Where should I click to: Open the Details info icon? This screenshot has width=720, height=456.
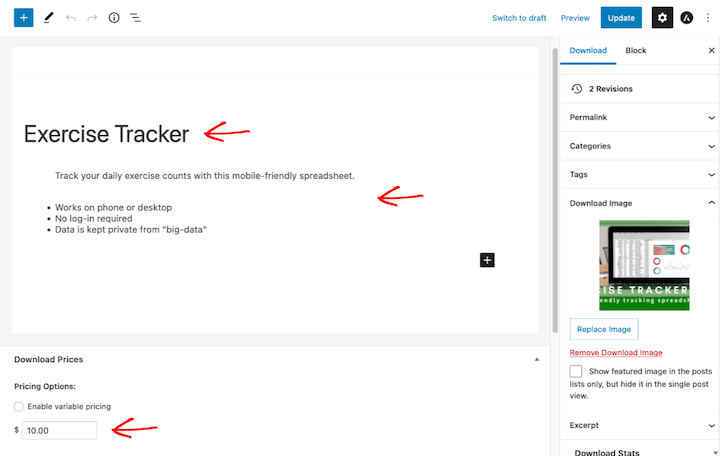tap(114, 18)
